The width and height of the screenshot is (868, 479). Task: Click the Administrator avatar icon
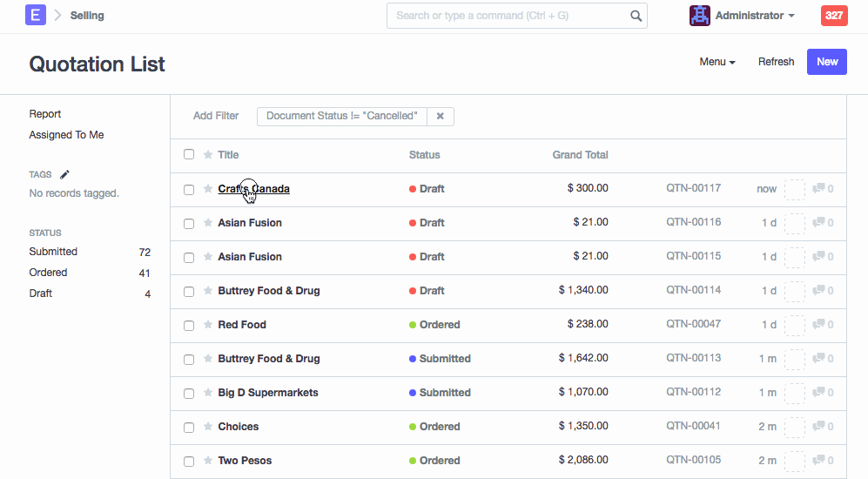pyautogui.click(x=699, y=16)
